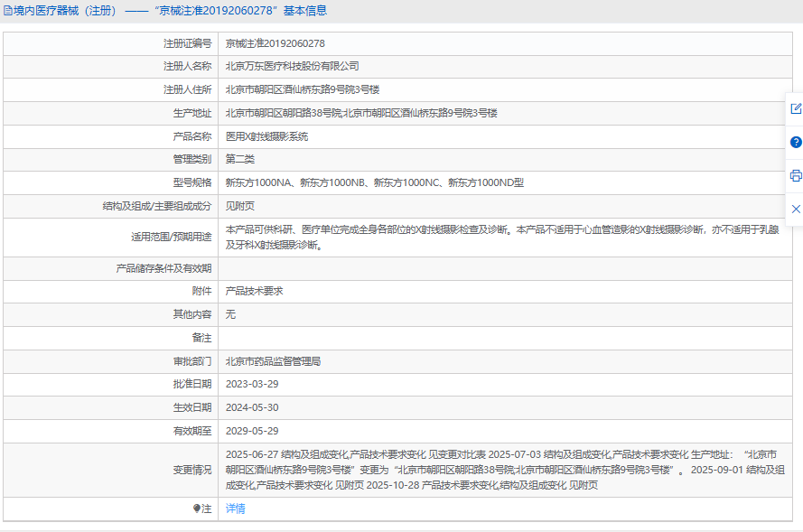Click 北京市药品监督管理局 value
803x532 pixels.
pyautogui.click(x=273, y=361)
